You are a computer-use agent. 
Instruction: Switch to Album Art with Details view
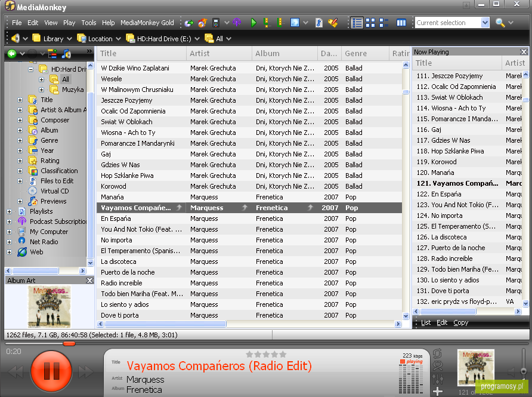pyautogui.click(x=384, y=23)
